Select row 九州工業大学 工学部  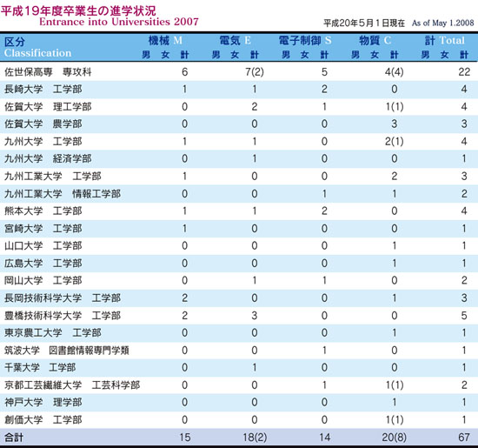(239, 177)
